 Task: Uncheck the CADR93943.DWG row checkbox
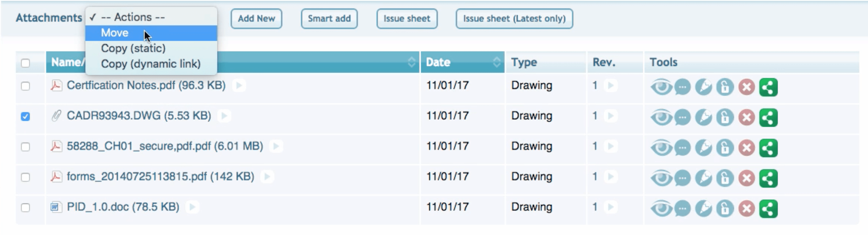25,117
